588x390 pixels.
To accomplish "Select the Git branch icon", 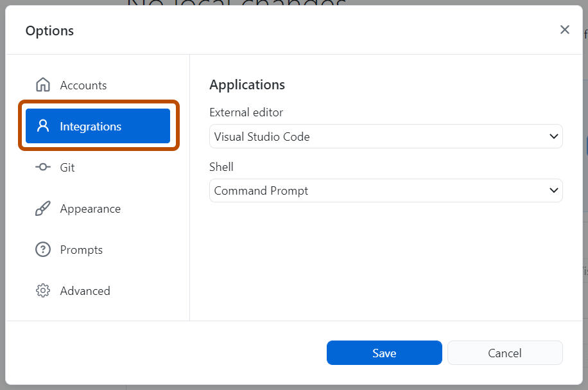I will 42,167.
